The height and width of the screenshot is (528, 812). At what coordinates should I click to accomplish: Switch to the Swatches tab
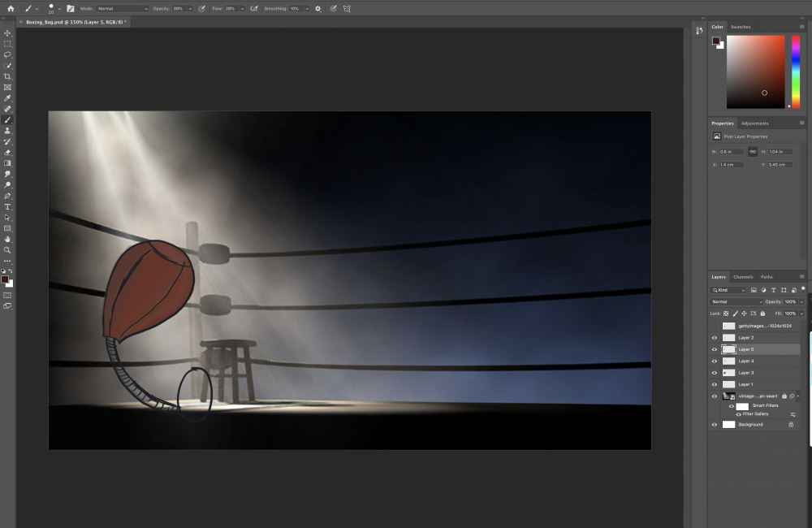coord(741,27)
